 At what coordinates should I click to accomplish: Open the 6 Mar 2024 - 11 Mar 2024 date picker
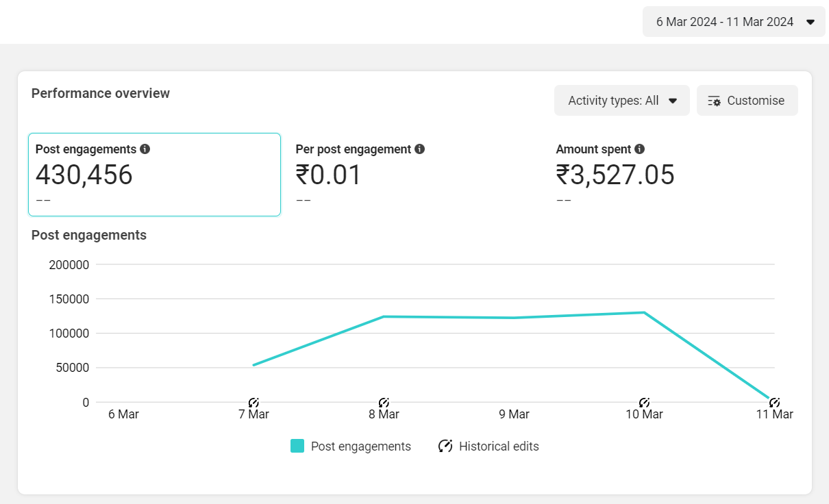pyautogui.click(x=734, y=22)
